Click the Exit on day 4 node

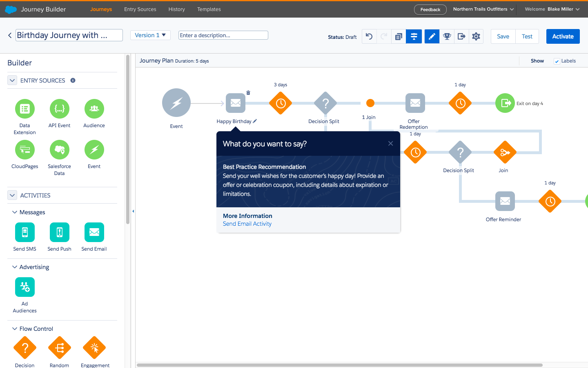coord(505,103)
